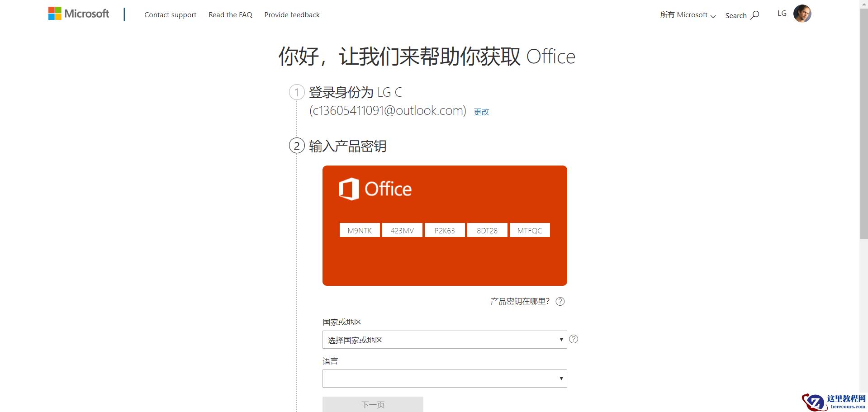Open the 选择国家或地区 country dropdown
Screen dimensions: 868x412
(444, 340)
